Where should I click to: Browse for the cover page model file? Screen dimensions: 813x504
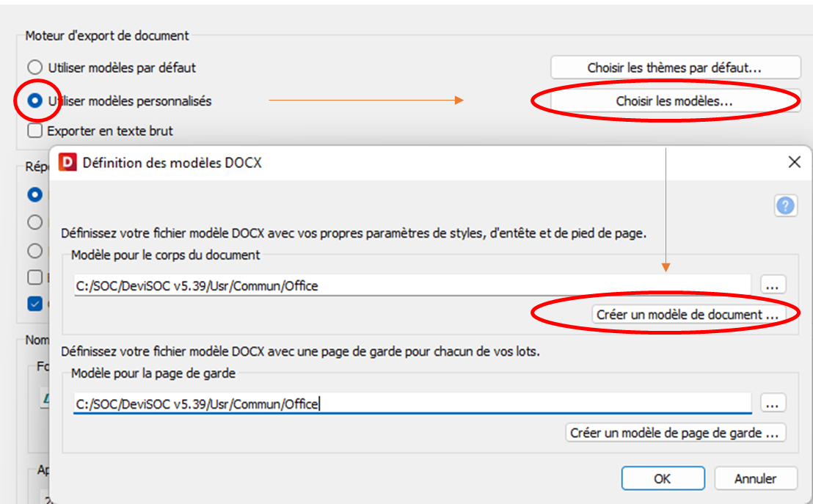tap(773, 404)
